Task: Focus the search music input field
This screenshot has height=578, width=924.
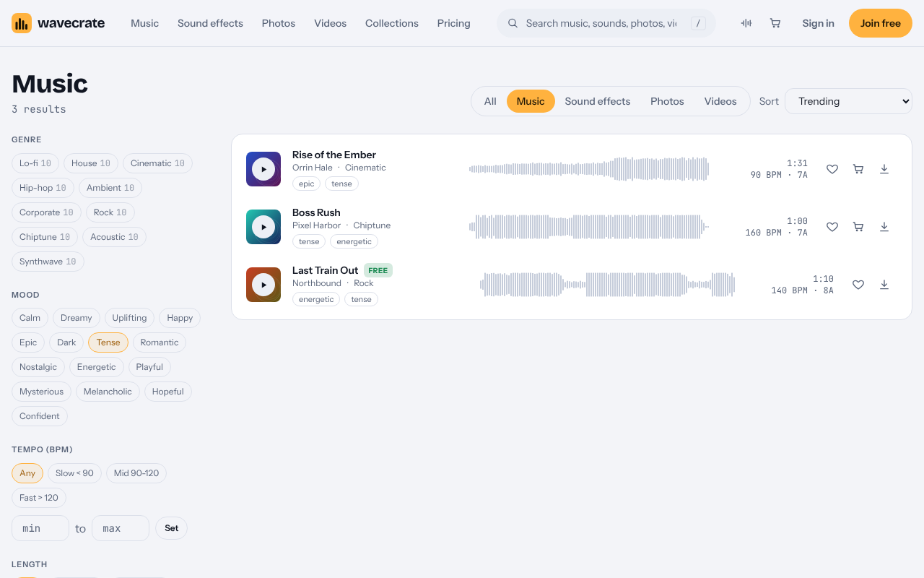Action: [601, 23]
